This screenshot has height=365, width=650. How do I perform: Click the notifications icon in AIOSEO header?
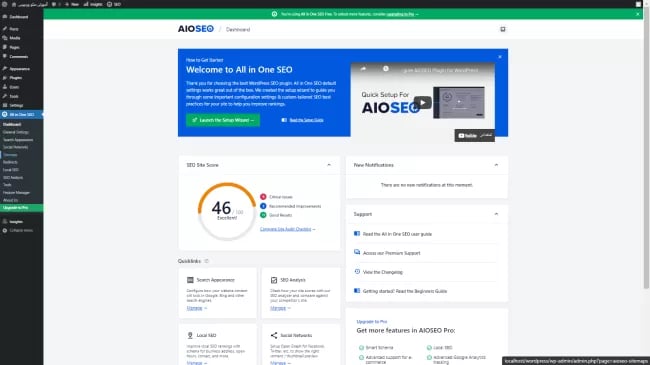coord(502,29)
